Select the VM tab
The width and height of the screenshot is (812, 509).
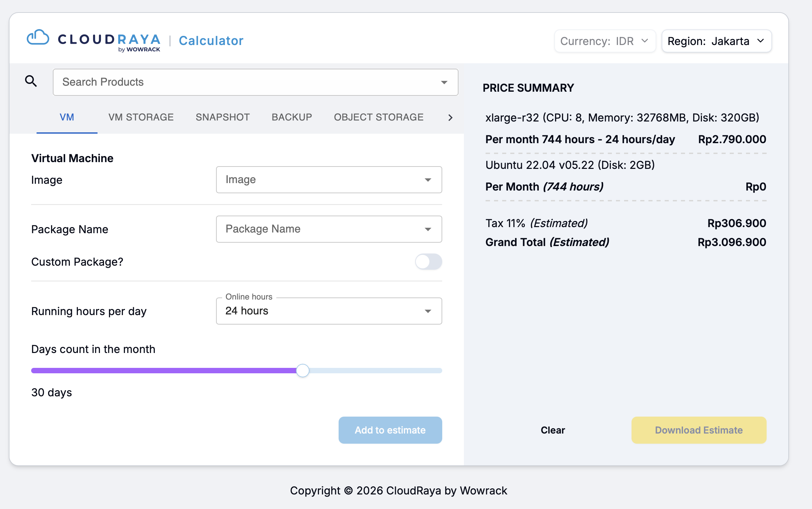(x=67, y=117)
